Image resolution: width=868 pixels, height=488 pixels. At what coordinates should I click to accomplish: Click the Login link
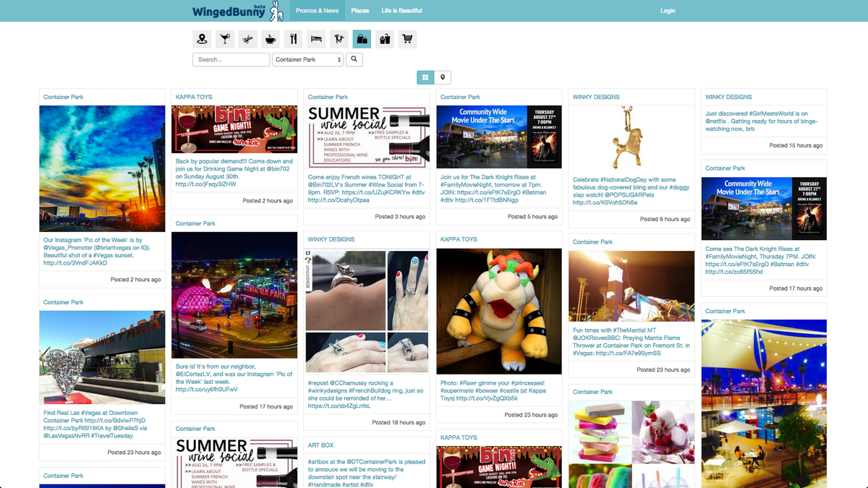[x=668, y=11]
